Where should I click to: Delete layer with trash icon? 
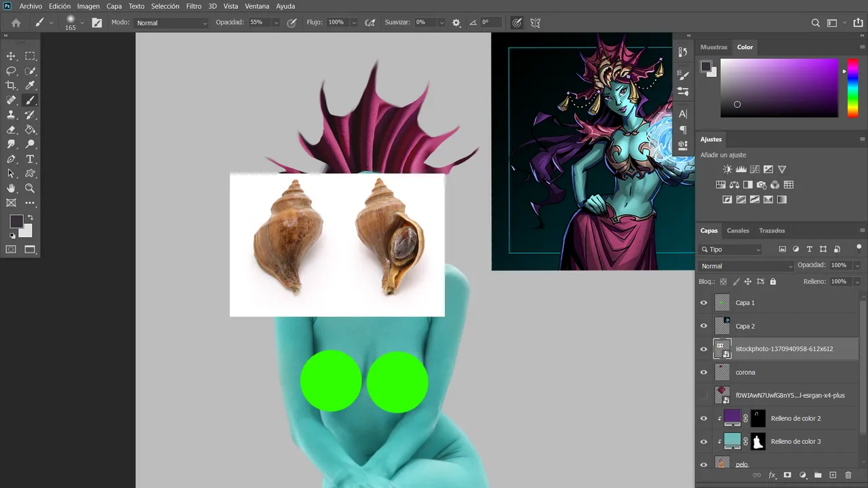click(x=848, y=475)
